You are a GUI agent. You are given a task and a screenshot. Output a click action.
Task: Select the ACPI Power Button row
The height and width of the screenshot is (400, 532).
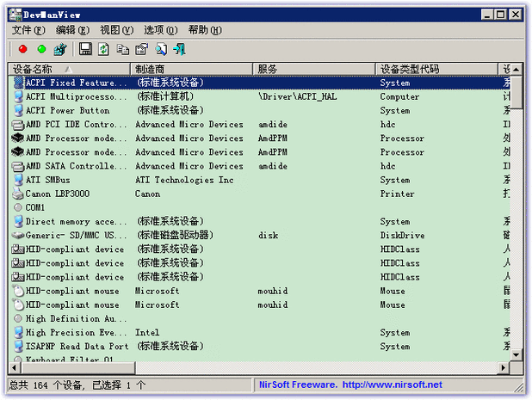click(260, 110)
